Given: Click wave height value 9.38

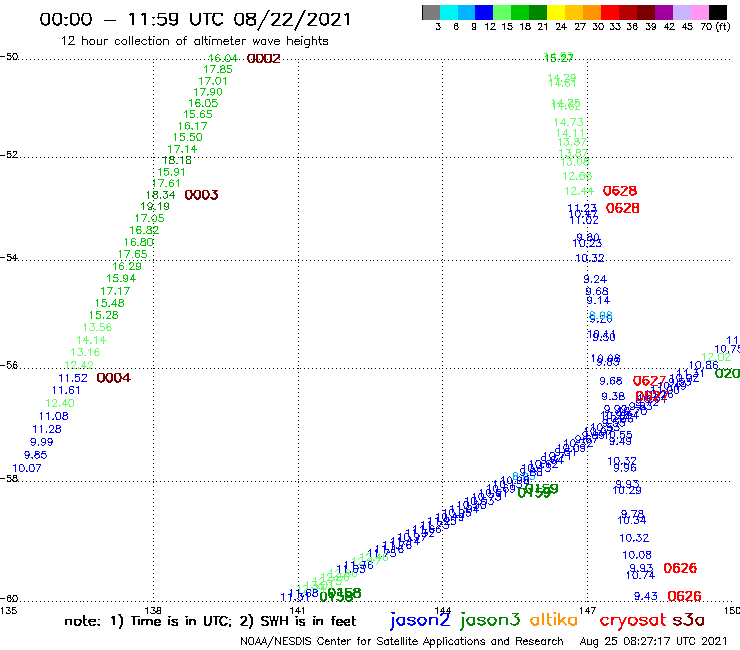Looking at the screenshot, I should [x=613, y=397].
